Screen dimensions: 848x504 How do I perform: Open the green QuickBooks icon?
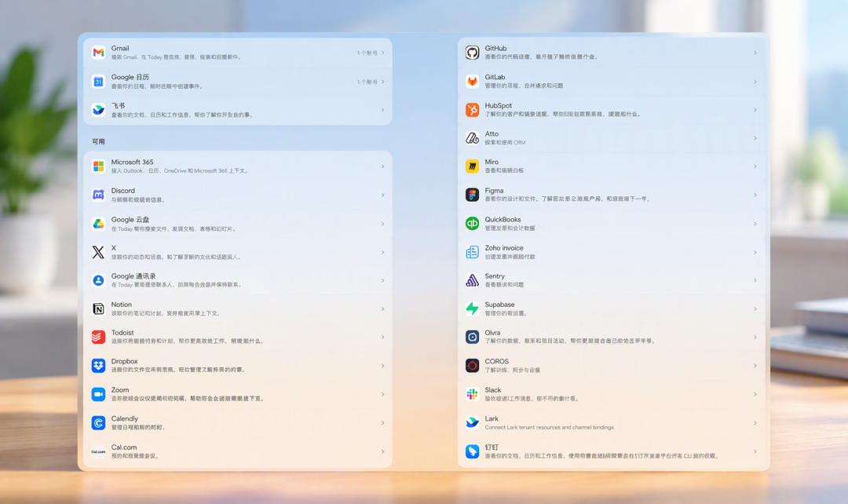[x=472, y=223]
